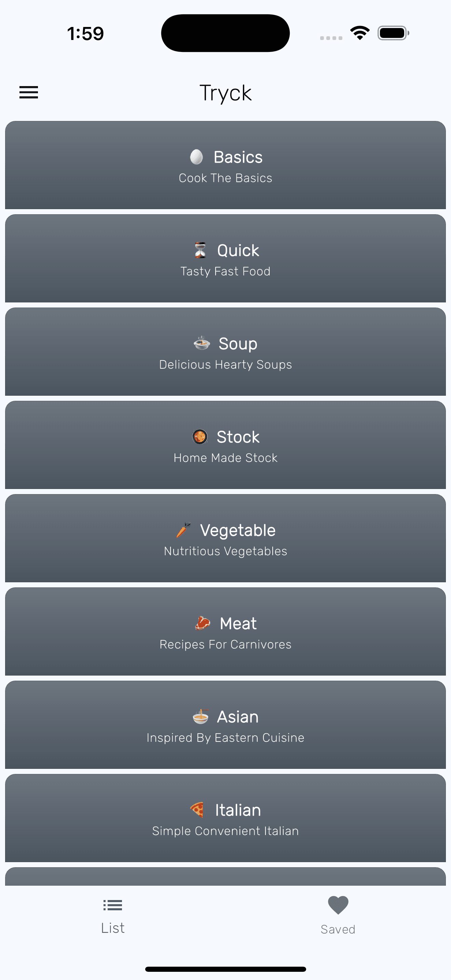Tap the pizza slice icon beside Italian

point(197,809)
